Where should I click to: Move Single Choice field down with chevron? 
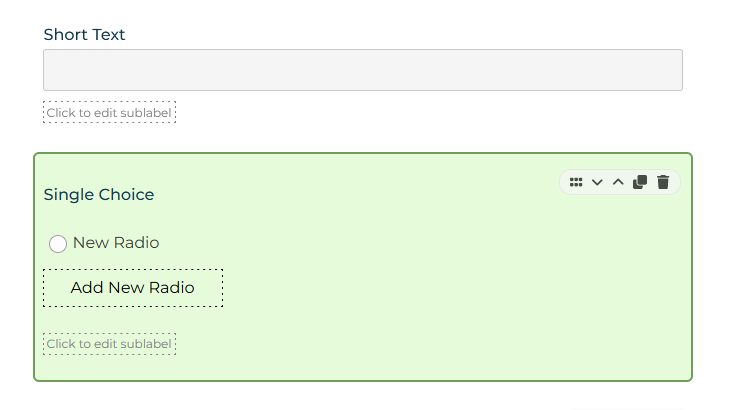click(597, 182)
